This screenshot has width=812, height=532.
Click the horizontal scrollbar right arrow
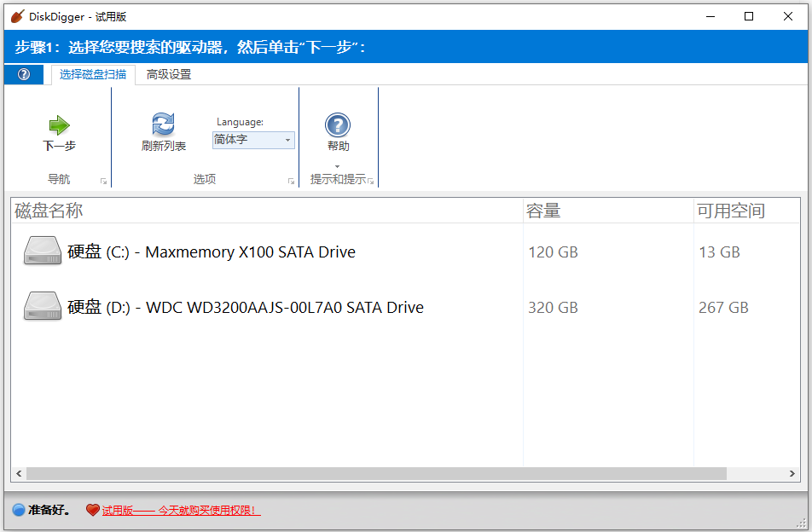[792, 473]
